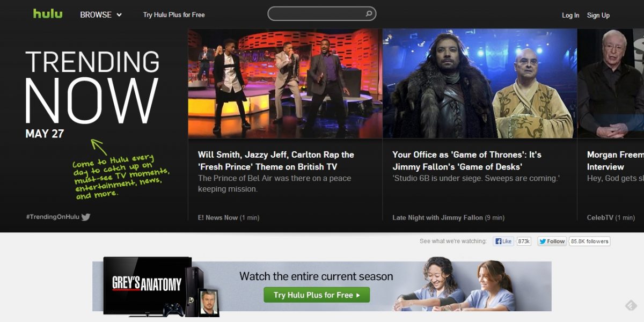Image resolution: width=644 pixels, height=322 pixels.
Task: Open Jimmy Fallon Game of Desks thumbnail
Action: (480, 83)
